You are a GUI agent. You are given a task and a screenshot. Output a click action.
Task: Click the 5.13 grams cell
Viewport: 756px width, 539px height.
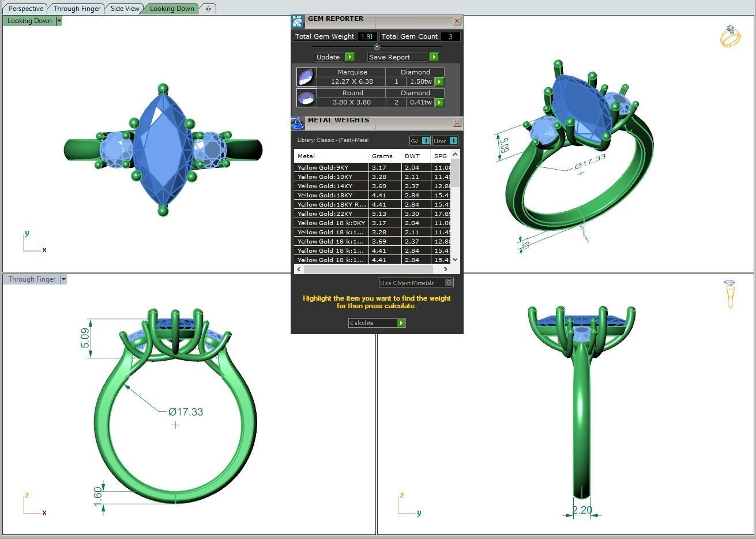pyautogui.click(x=385, y=214)
